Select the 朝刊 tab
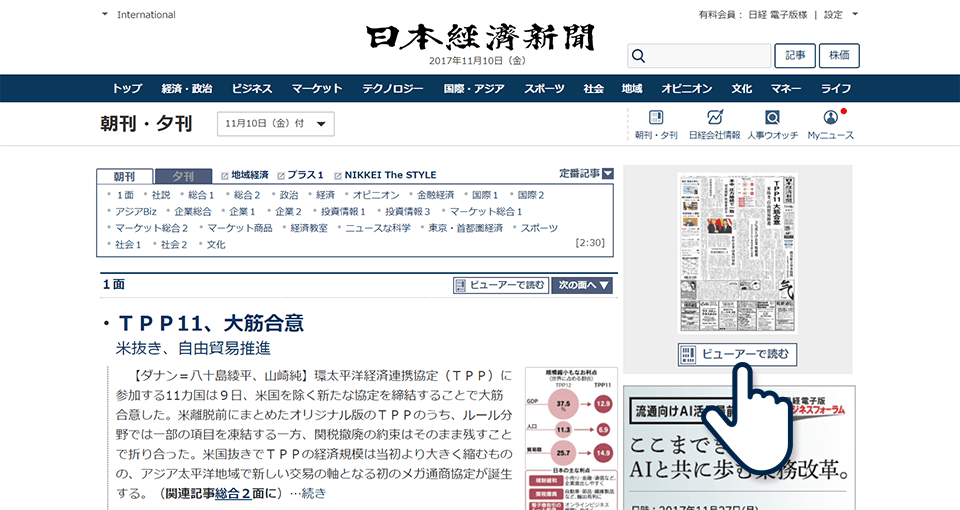The height and width of the screenshot is (510, 960). [x=124, y=176]
